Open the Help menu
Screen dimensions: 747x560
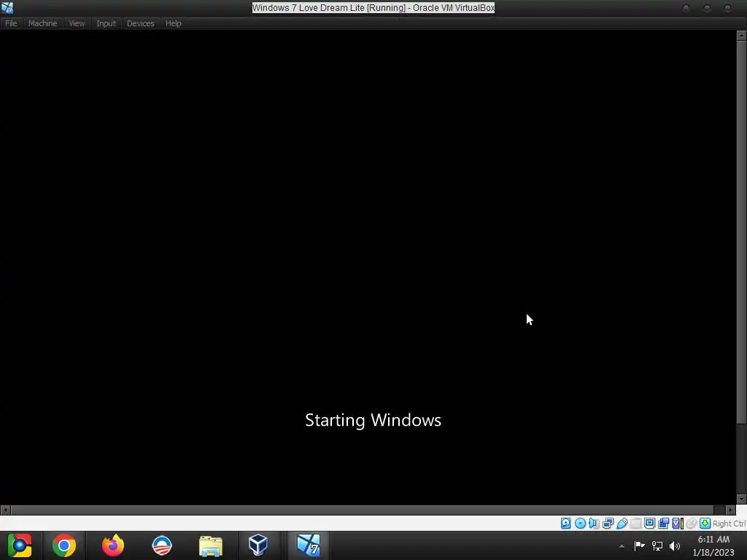(174, 23)
